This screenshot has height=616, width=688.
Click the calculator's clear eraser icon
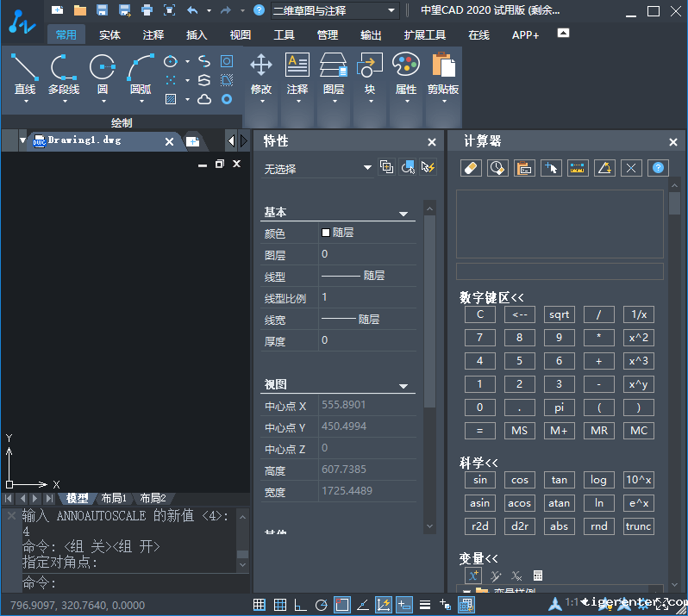[471, 168]
